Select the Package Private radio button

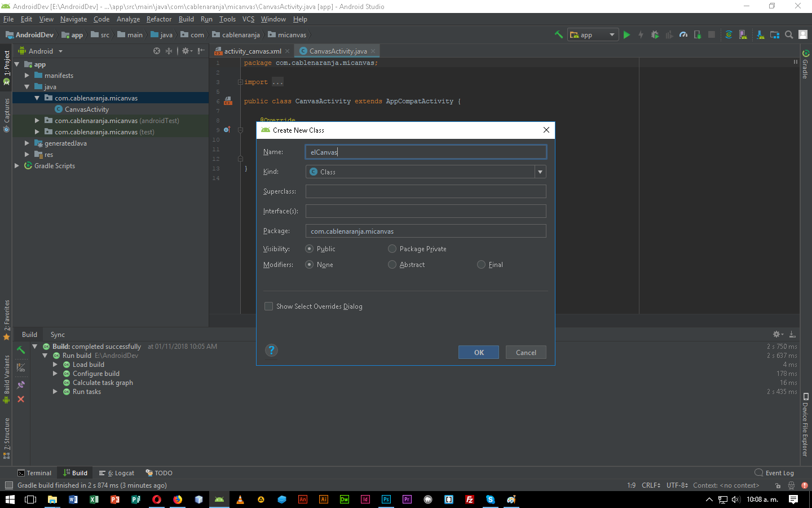click(x=392, y=248)
